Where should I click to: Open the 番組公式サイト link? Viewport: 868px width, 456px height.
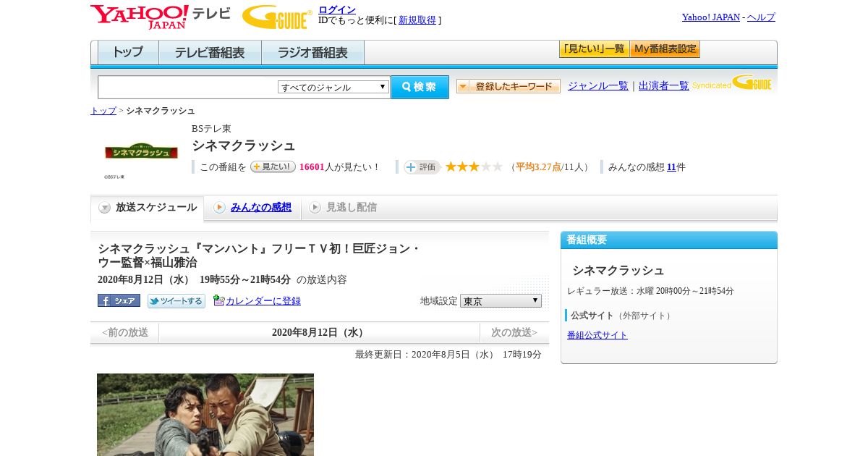(x=597, y=335)
